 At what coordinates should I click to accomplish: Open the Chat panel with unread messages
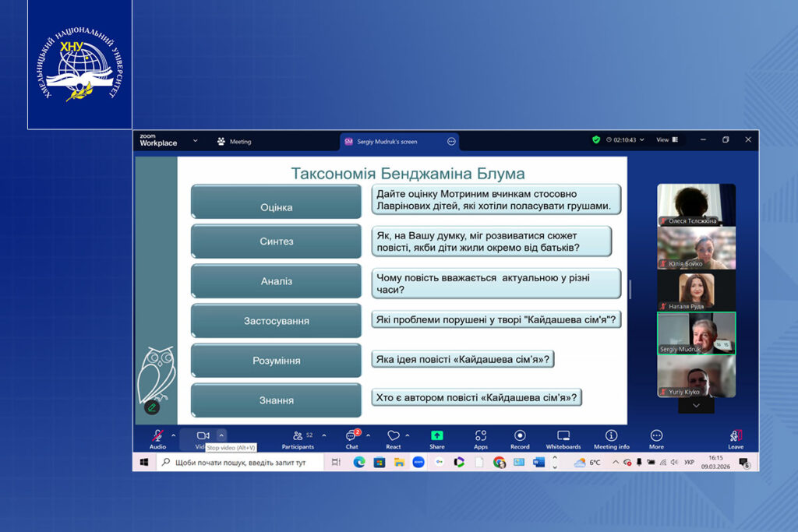point(351,437)
